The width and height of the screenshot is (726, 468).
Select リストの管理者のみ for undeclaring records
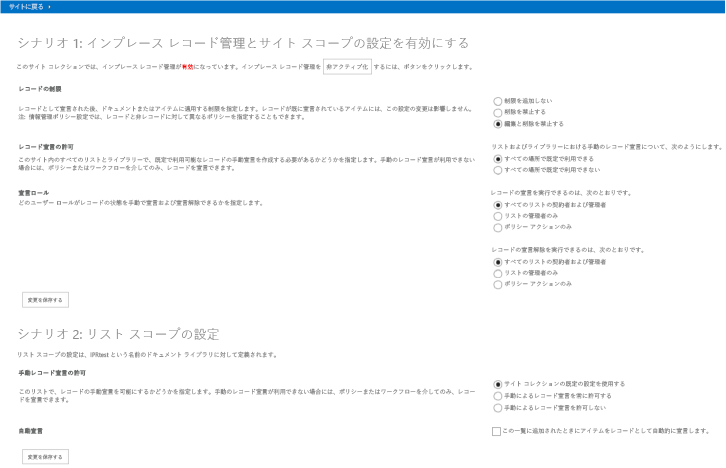point(498,273)
